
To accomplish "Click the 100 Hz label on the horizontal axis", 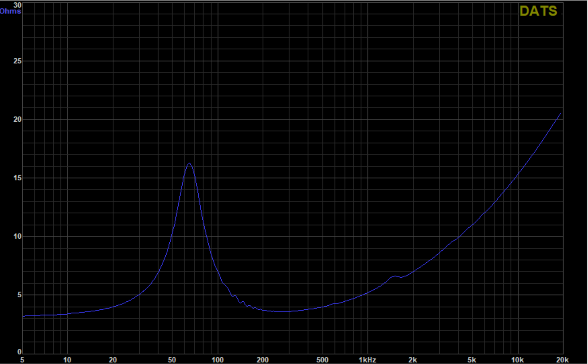I will click(x=218, y=360).
